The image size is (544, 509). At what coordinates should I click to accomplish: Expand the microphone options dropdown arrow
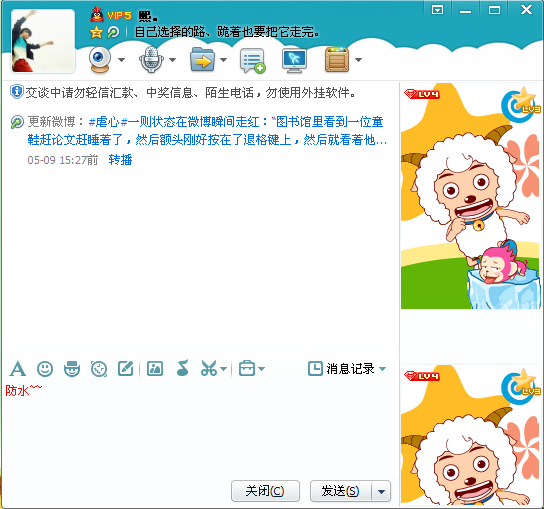pos(172,60)
